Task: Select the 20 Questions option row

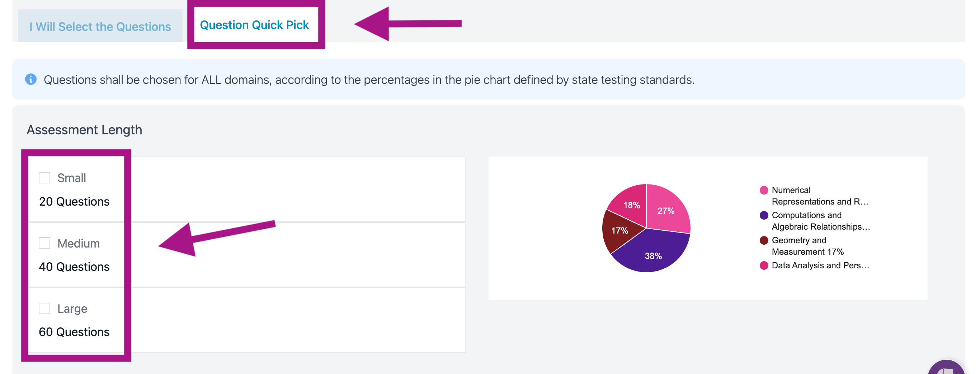Action: click(246, 189)
